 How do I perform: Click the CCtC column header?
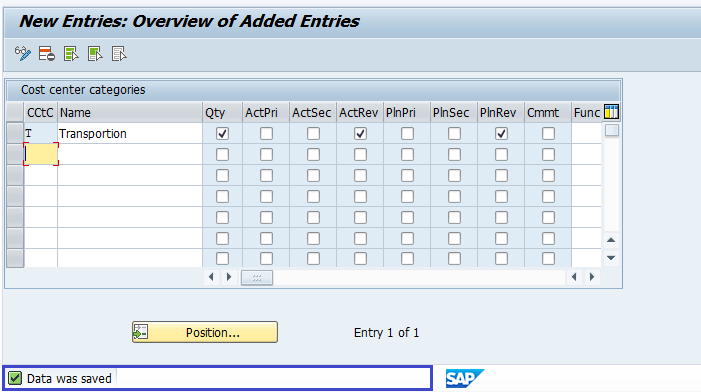[x=41, y=113]
